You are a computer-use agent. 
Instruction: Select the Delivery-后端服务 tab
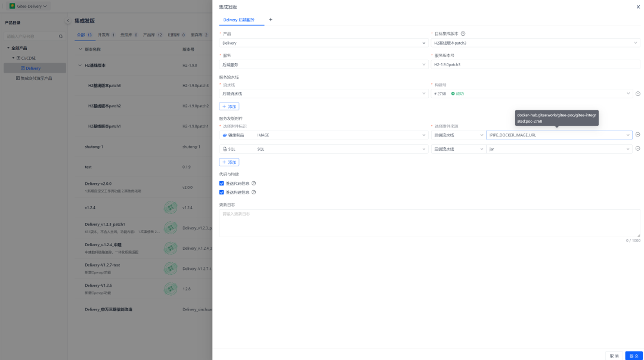pyautogui.click(x=239, y=20)
